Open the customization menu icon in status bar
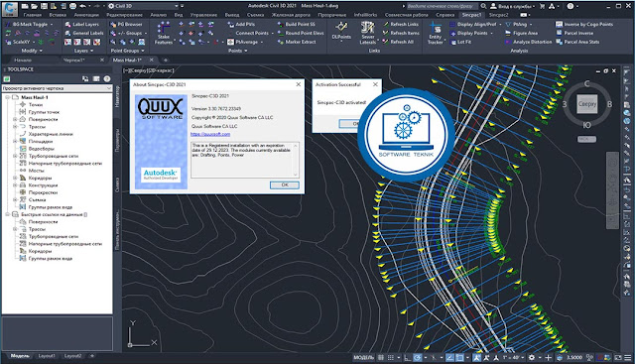This screenshot has height=364, width=635. (628, 357)
